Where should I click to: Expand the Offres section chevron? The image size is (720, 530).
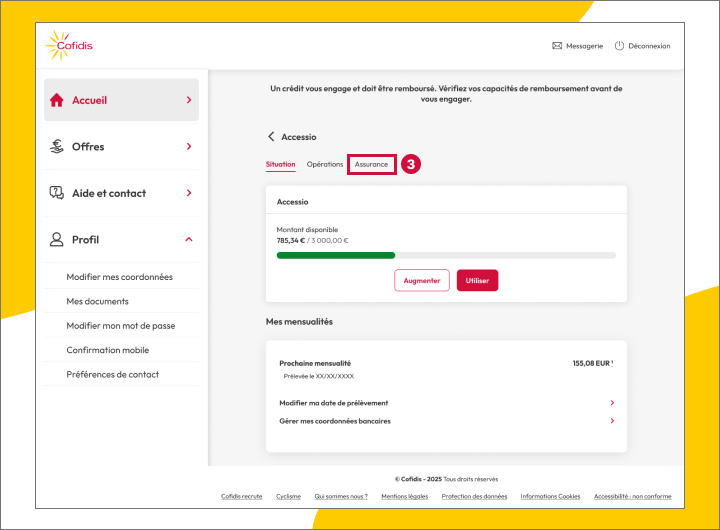point(189,147)
